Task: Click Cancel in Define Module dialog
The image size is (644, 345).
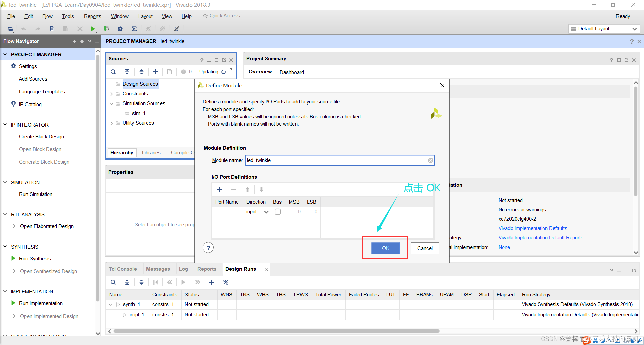Action: pyautogui.click(x=425, y=248)
